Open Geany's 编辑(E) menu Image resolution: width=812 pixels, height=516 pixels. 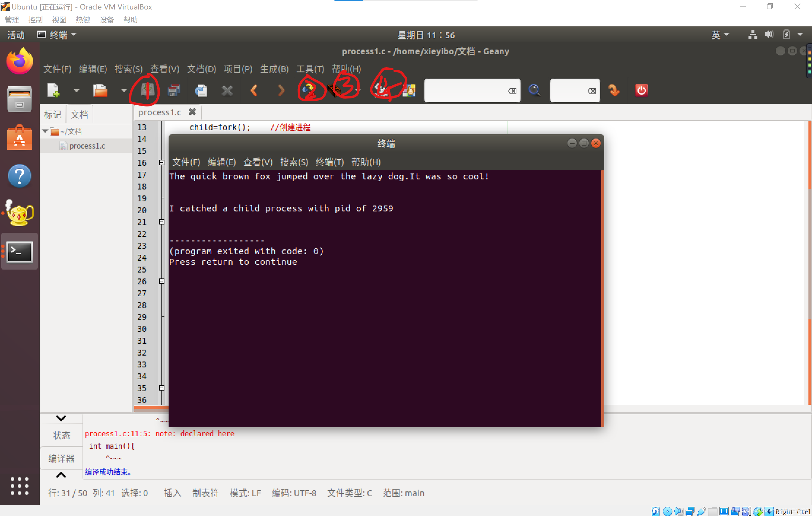pos(93,69)
